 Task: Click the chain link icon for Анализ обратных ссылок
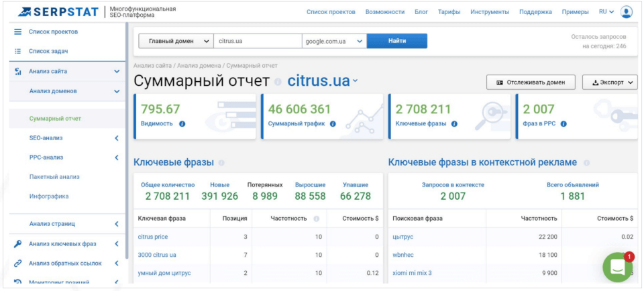[17, 264]
